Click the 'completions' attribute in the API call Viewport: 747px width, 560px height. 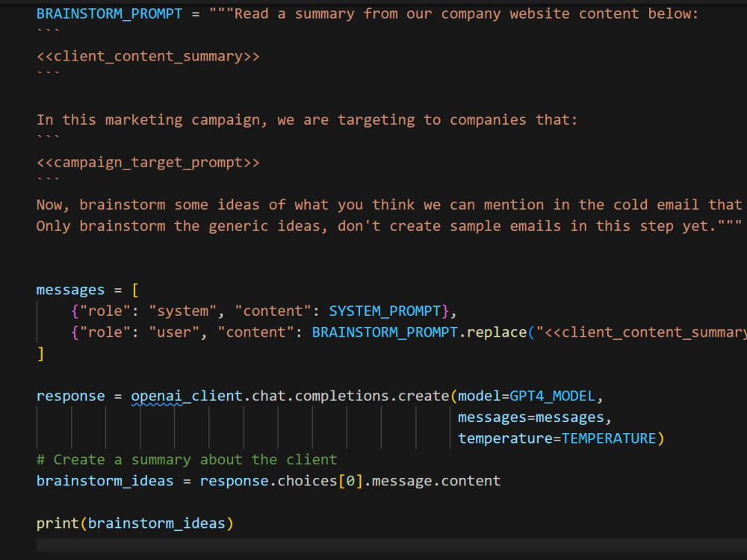pyautogui.click(x=341, y=396)
